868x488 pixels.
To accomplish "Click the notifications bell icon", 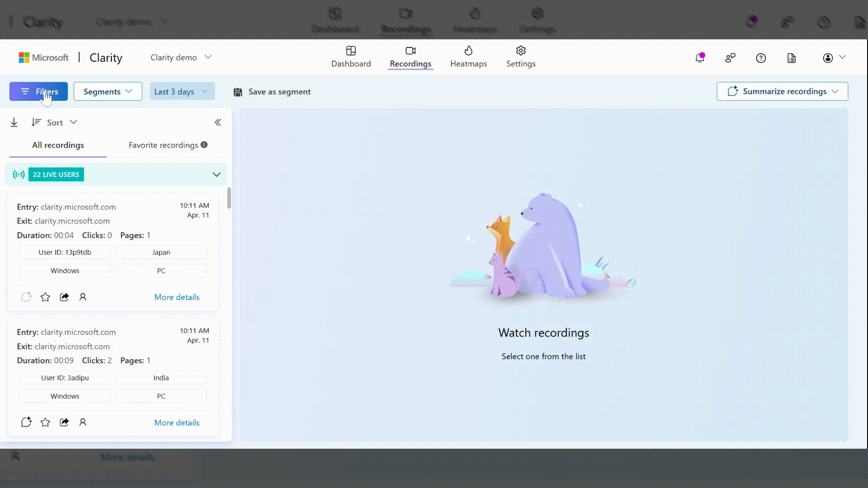I will 700,57.
